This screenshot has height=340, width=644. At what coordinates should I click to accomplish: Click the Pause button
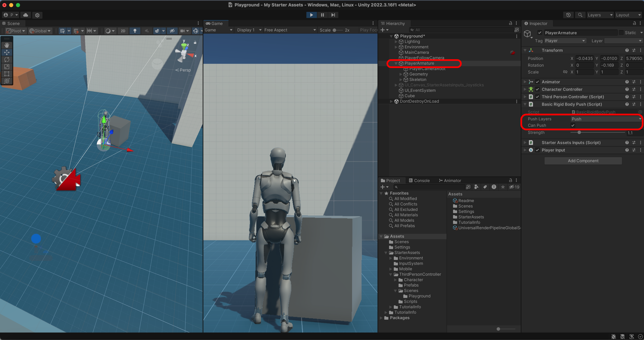pyautogui.click(x=322, y=15)
